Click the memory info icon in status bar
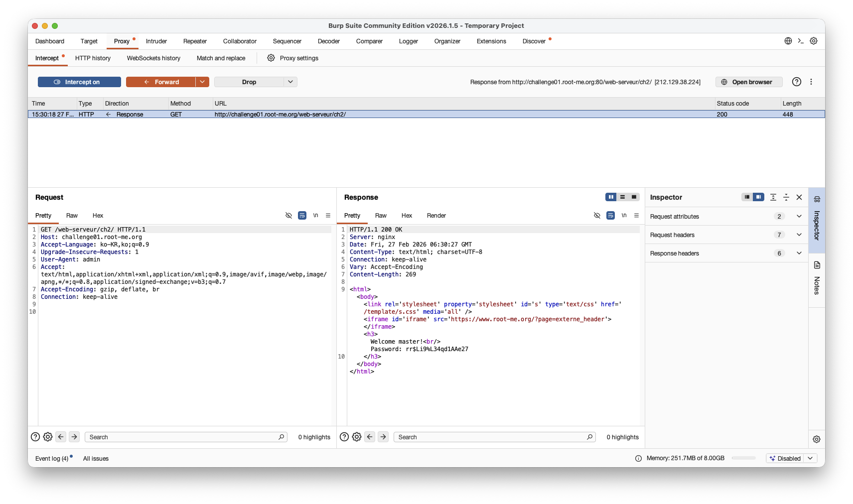The height and width of the screenshot is (504, 853). point(639,458)
